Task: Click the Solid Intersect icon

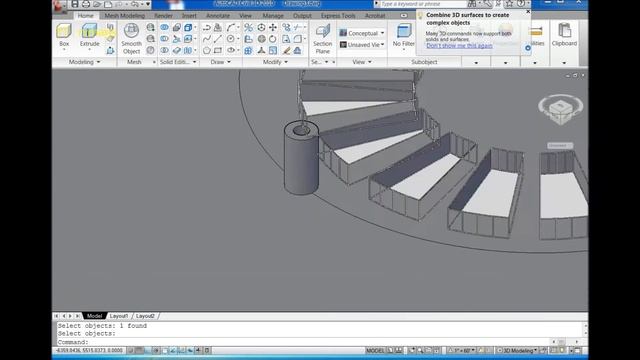Action: pyautogui.click(x=164, y=50)
